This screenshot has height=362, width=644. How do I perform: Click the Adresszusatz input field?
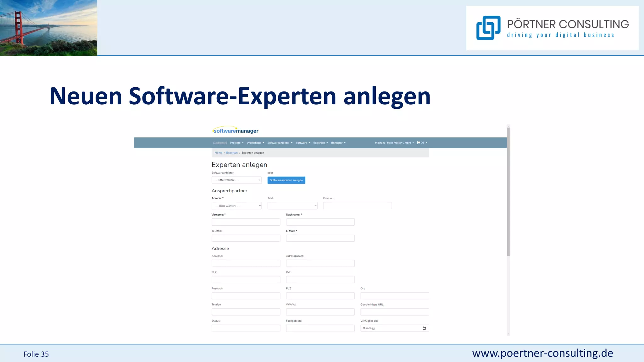point(320,263)
